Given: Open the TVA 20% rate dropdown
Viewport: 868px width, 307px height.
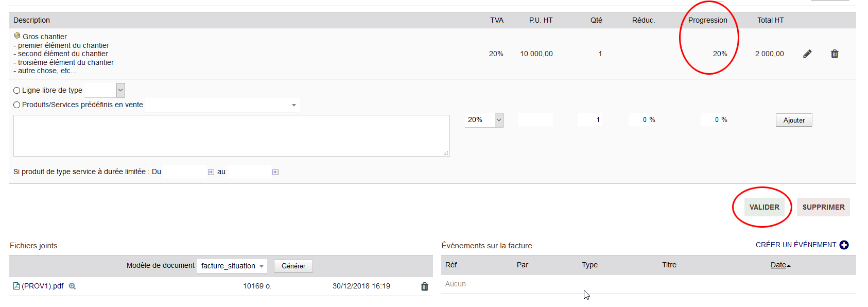Looking at the screenshot, I should (498, 120).
